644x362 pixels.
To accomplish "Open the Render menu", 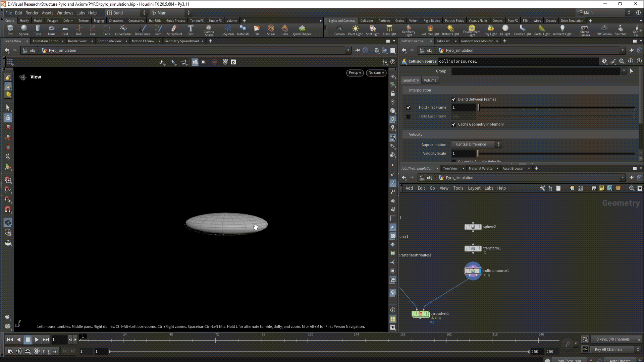I will (32, 13).
